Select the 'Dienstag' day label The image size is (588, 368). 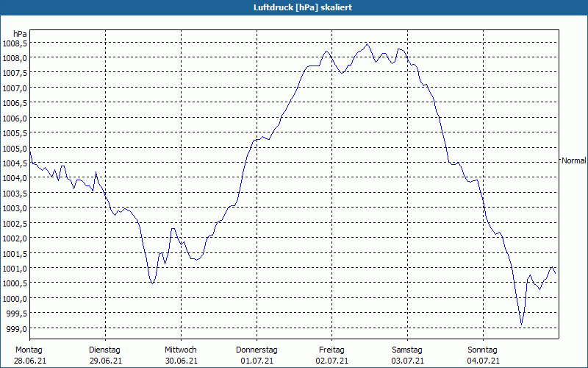(104, 350)
